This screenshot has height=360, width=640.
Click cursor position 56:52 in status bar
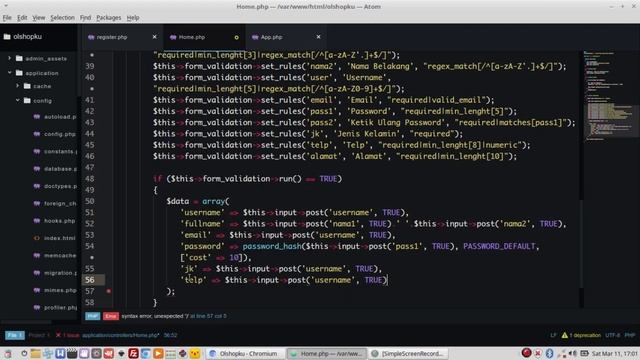click(x=171, y=335)
